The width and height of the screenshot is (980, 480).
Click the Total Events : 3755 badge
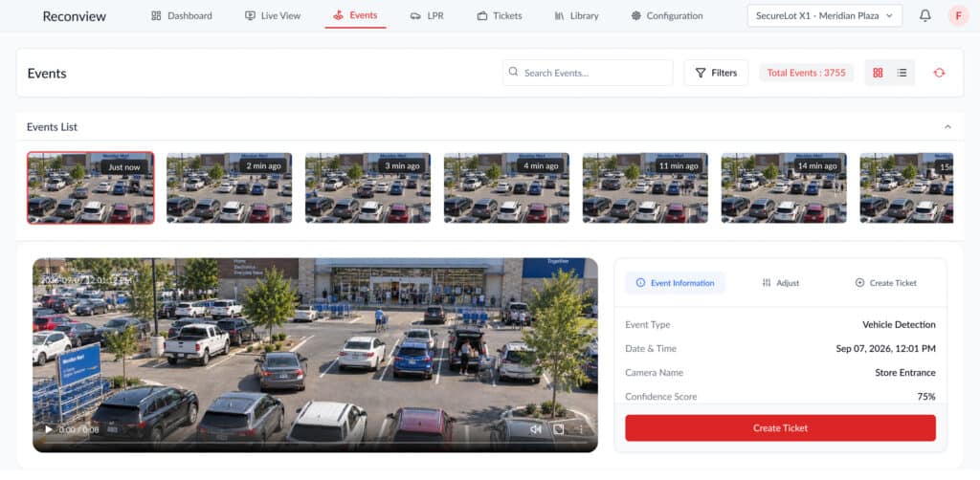click(806, 73)
